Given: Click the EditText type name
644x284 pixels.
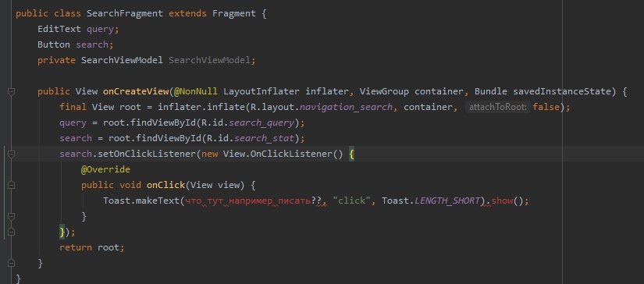Looking at the screenshot, I should 59,29.
